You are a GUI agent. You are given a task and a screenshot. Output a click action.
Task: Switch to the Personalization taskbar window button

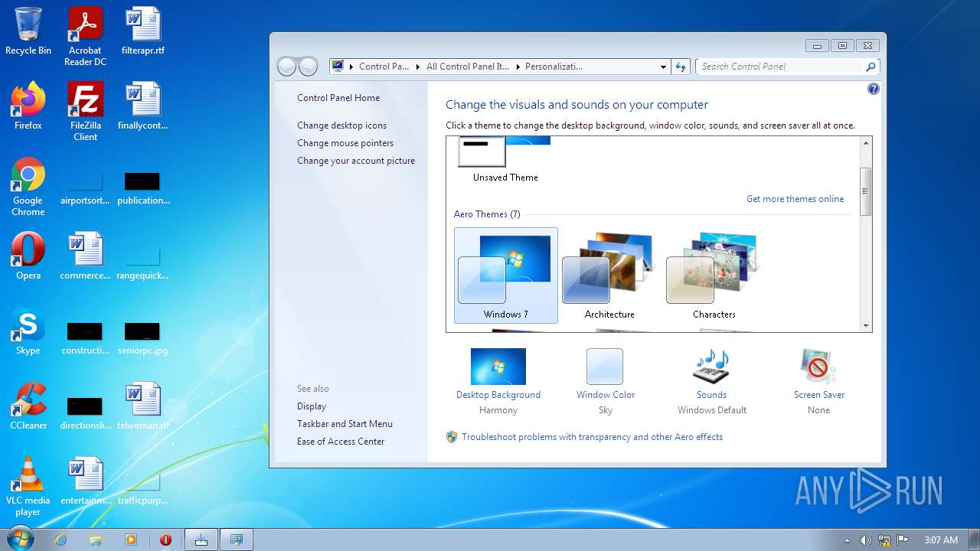point(237,540)
